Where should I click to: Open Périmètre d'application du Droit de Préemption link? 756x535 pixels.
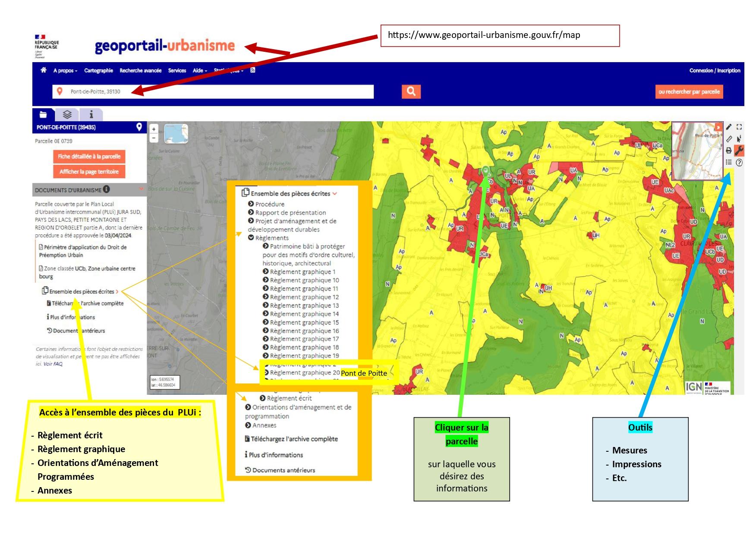coord(83,251)
